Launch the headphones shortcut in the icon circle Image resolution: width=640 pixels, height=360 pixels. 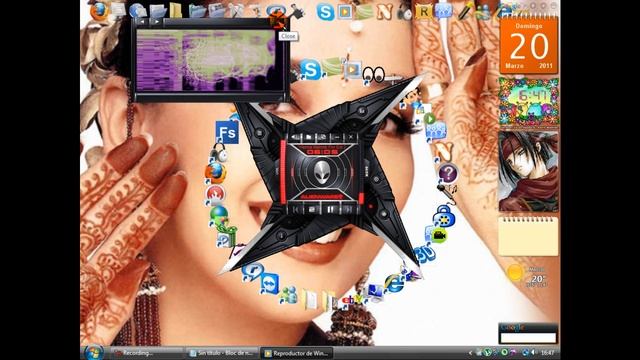pos(219,153)
